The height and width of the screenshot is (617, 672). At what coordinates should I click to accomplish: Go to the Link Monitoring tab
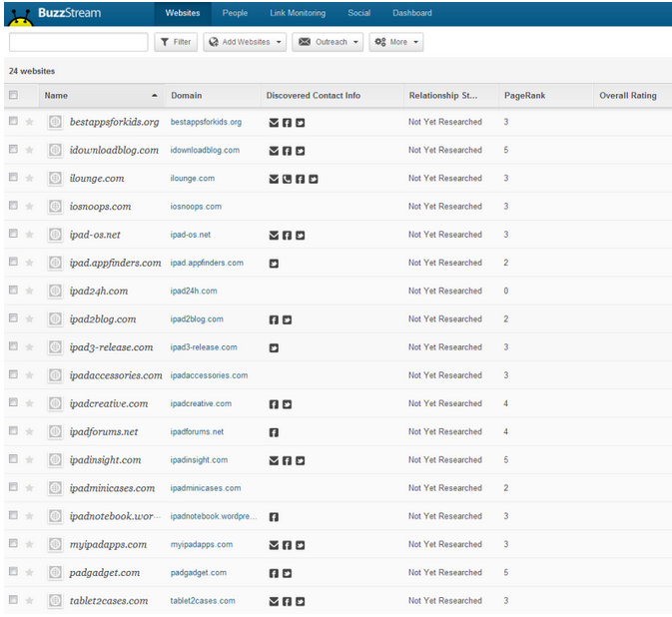[x=298, y=13]
